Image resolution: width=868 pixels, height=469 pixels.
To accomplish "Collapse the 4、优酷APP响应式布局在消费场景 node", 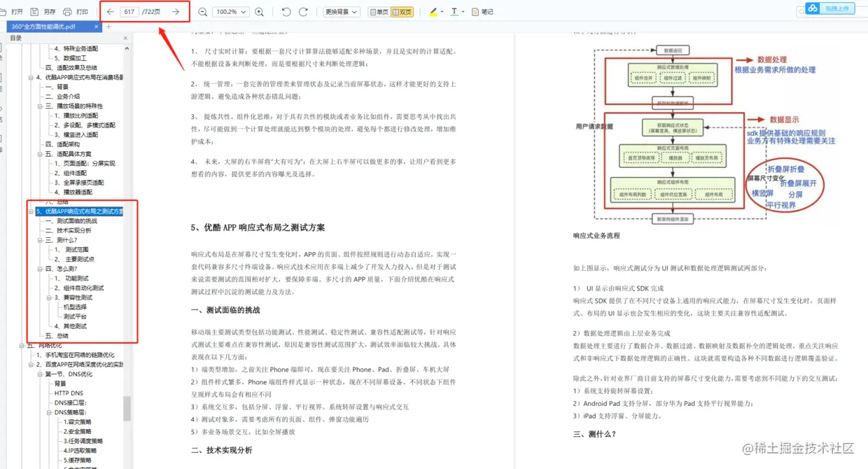I will point(31,78).
